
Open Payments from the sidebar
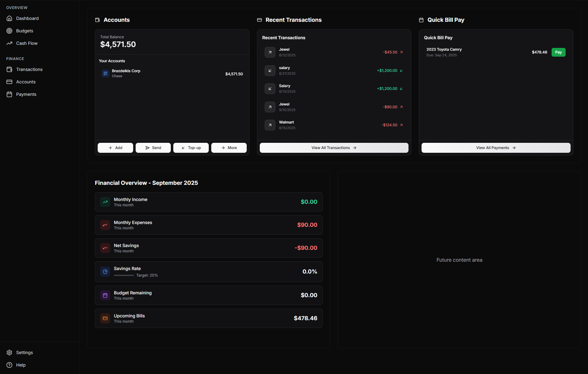tap(26, 94)
